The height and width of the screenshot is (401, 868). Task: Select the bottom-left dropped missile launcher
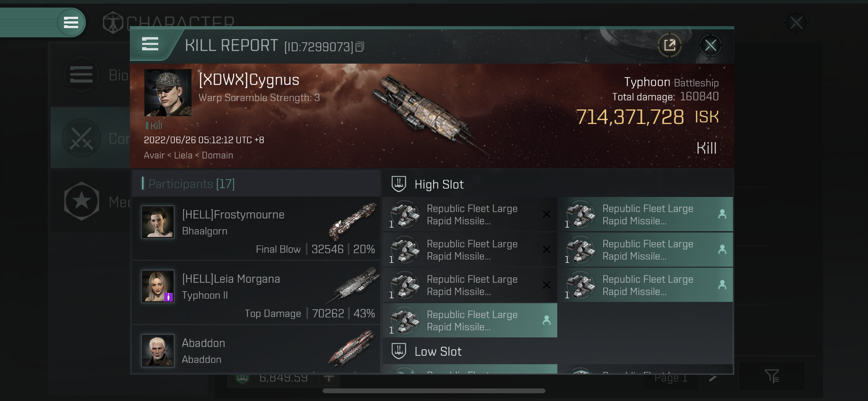click(x=470, y=320)
